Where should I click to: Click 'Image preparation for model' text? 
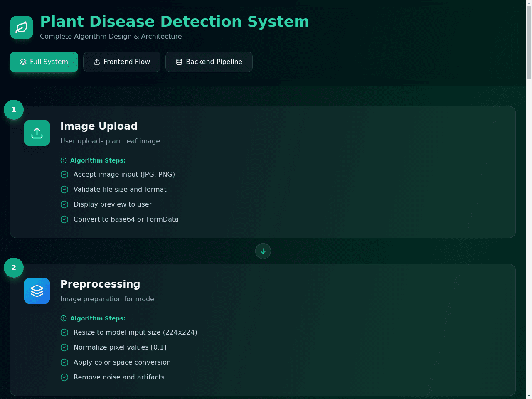point(108,299)
